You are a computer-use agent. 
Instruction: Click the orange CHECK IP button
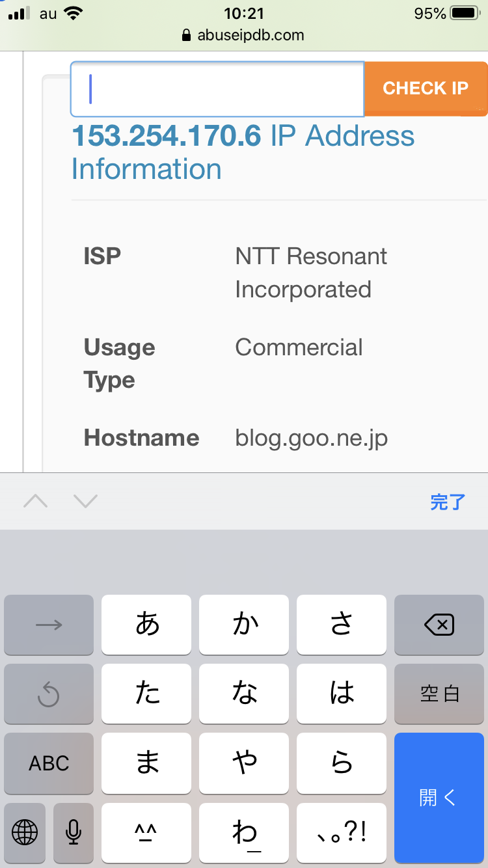[426, 89]
